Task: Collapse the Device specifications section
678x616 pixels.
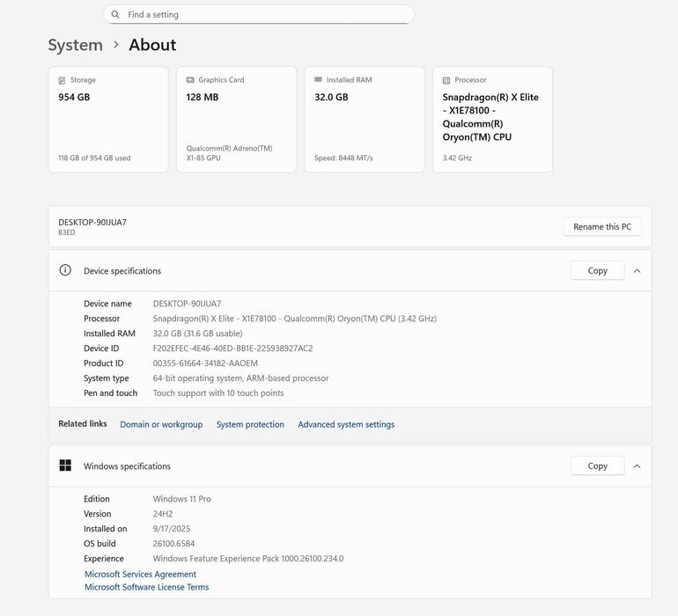Action: [x=637, y=271]
